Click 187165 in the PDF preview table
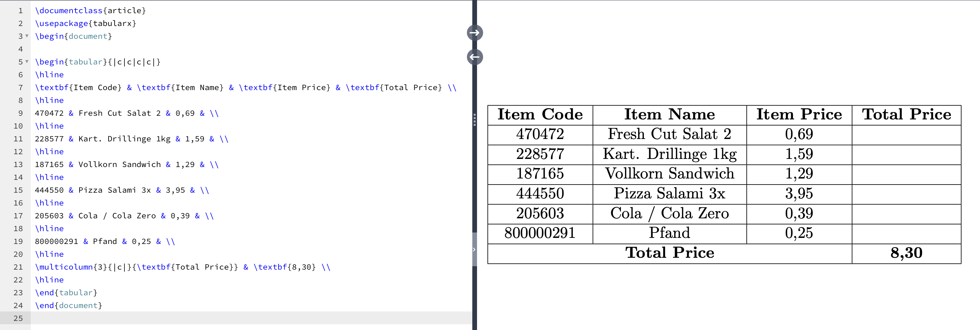 (540, 173)
